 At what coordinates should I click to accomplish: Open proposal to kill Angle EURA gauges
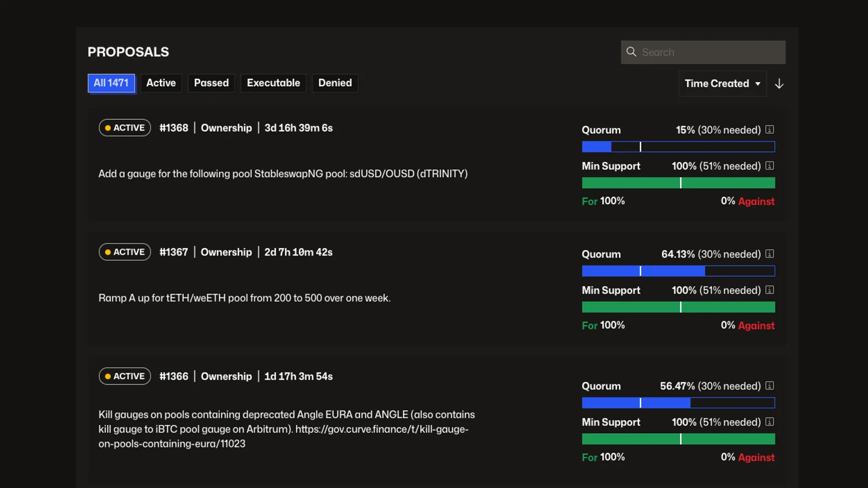pyautogui.click(x=286, y=429)
